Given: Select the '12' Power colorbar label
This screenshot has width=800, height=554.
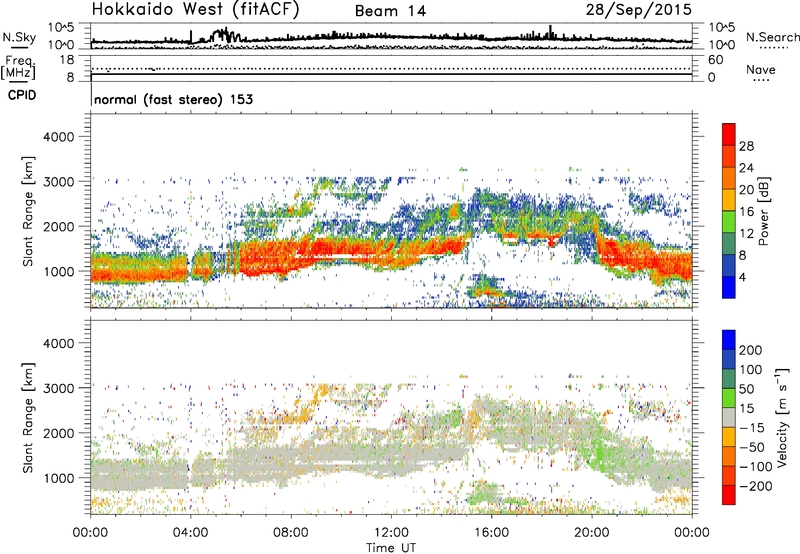Looking at the screenshot, I should [x=746, y=234].
